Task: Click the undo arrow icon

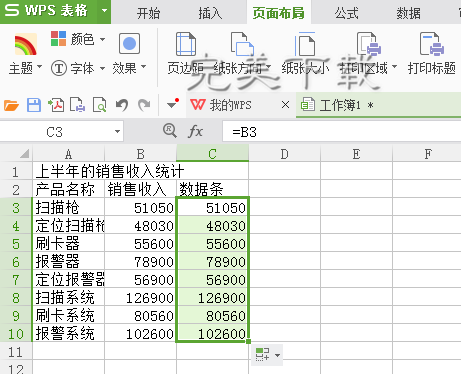Action: coord(122,105)
